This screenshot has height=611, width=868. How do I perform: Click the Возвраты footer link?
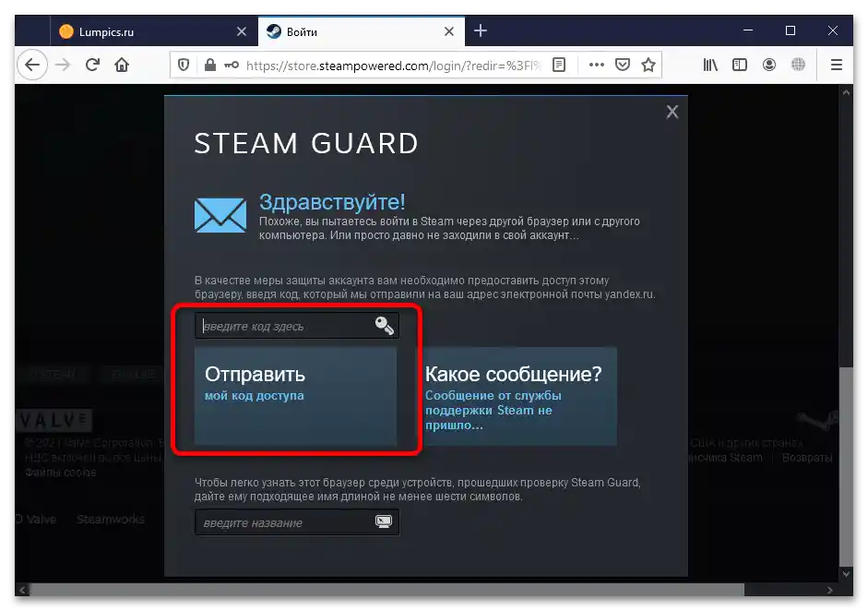[807, 458]
